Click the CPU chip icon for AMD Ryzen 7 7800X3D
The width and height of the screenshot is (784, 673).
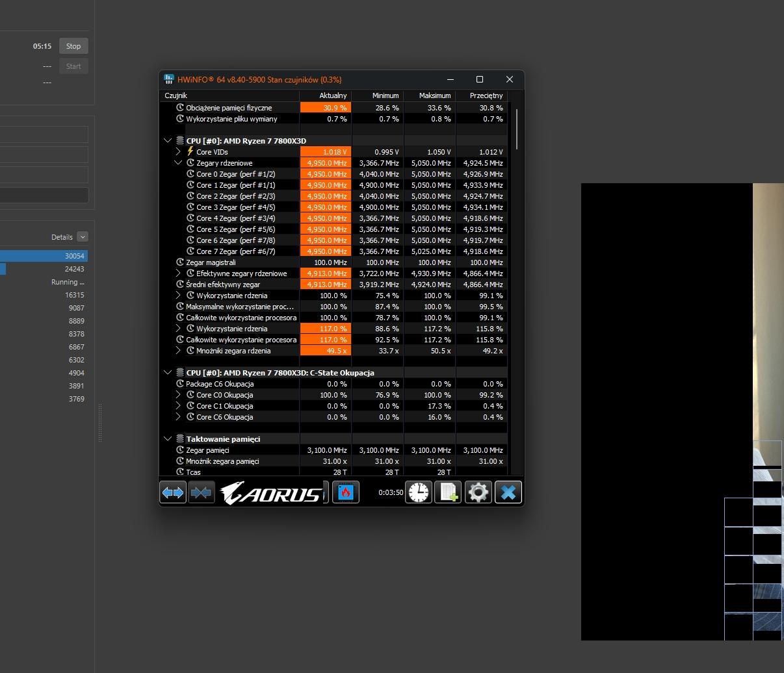tap(180, 140)
